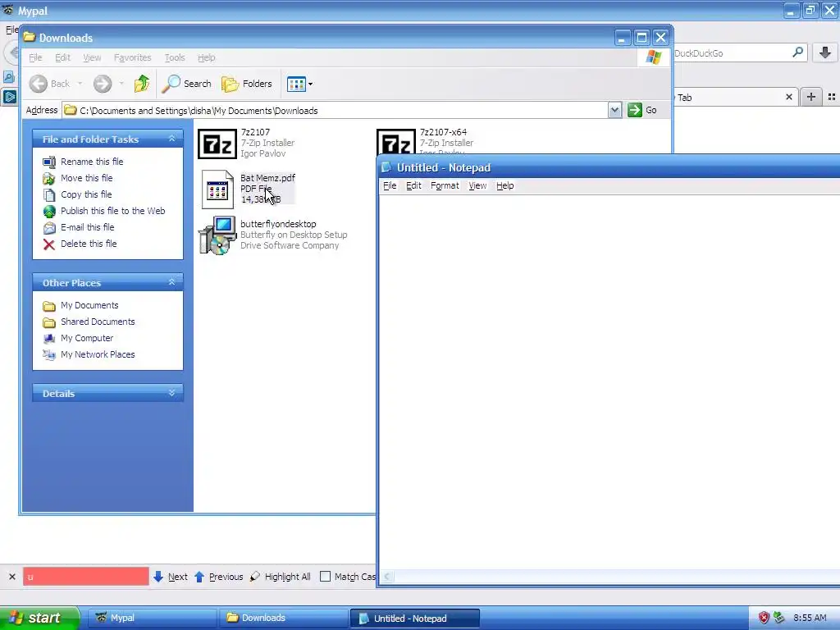840x630 pixels.
Task: Click the red find text field
Action: tap(85, 577)
